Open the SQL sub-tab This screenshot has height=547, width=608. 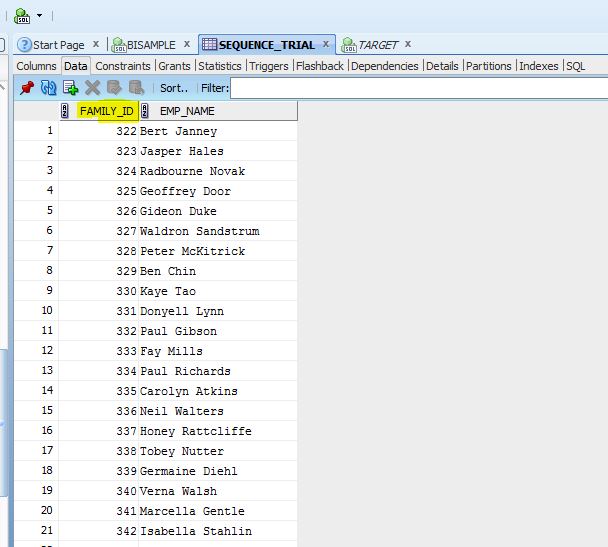click(575, 66)
